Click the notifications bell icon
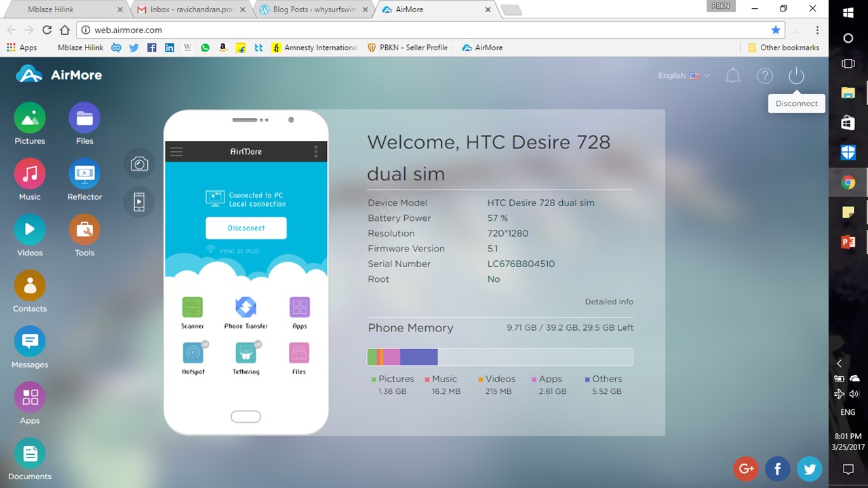The height and width of the screenshot is (488, 868). click(732, 76)
